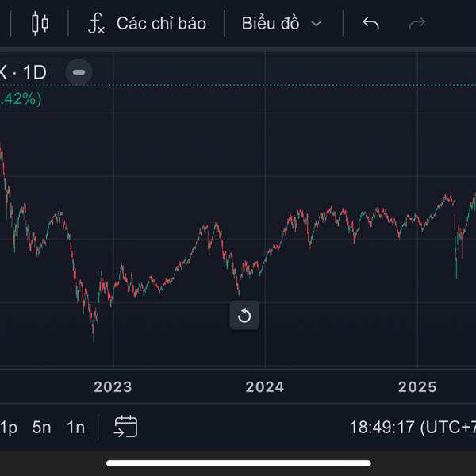This screenshot has width=476, height=476.
Task: Collapse the legend with minus button
Action: point(79,72)
